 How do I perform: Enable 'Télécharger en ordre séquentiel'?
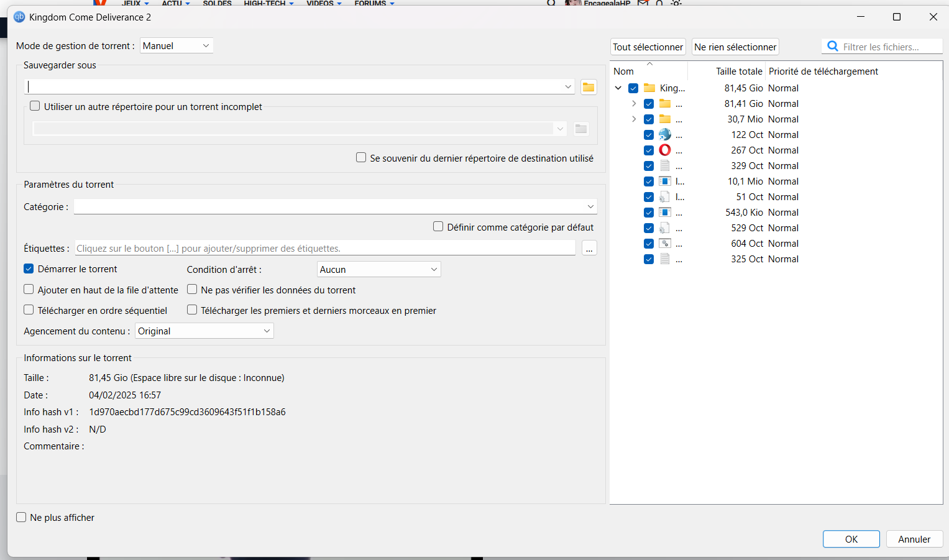click(x=29, y=310)
